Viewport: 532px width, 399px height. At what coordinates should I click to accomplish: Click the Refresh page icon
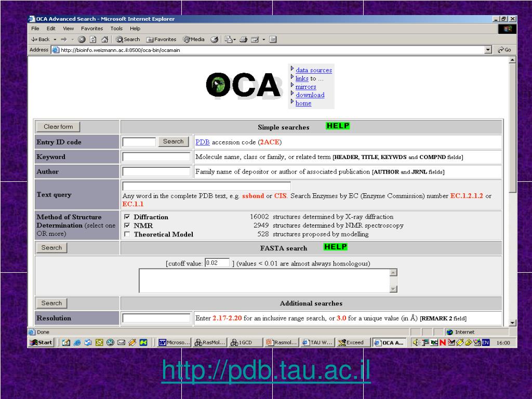(x=93, y=39)
